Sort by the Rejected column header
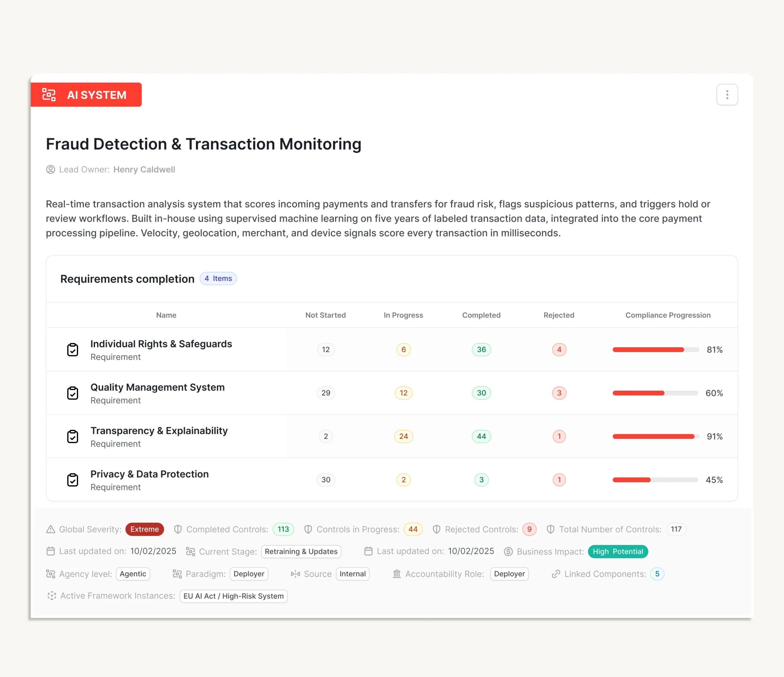The width and height of the screenshot is (784, 677). 559,315
